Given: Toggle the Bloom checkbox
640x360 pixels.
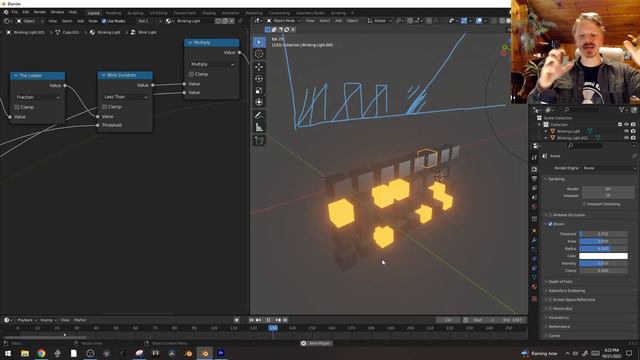Looking at the screenshot, I should [550, 224].
